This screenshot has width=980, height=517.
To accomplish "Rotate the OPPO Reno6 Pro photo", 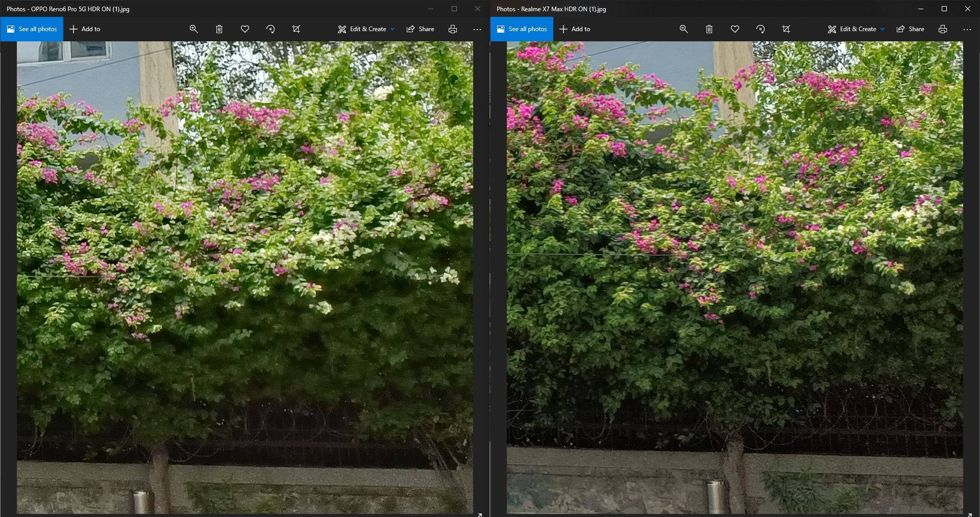I will pos(271,29).
